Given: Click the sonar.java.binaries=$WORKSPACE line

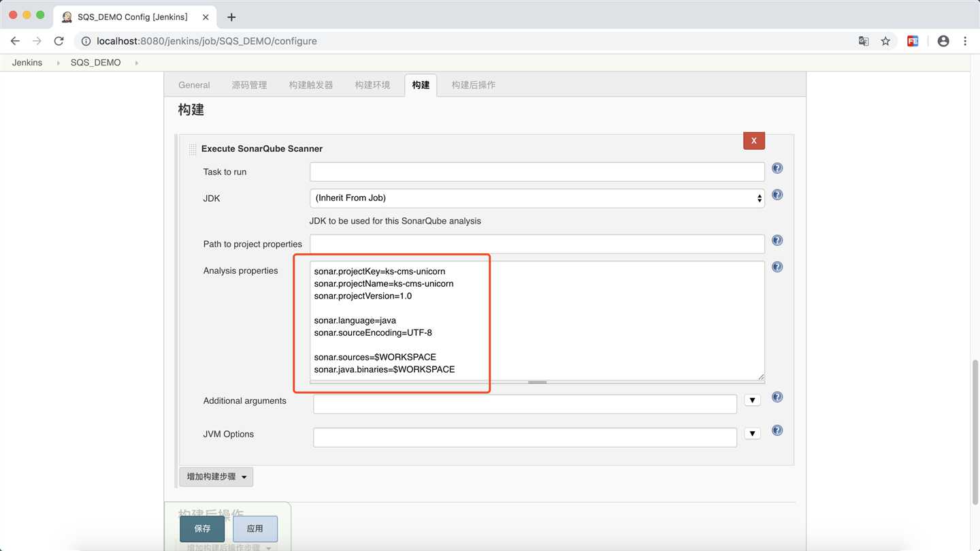Looking at the screenshot, I should coord(385,369).
